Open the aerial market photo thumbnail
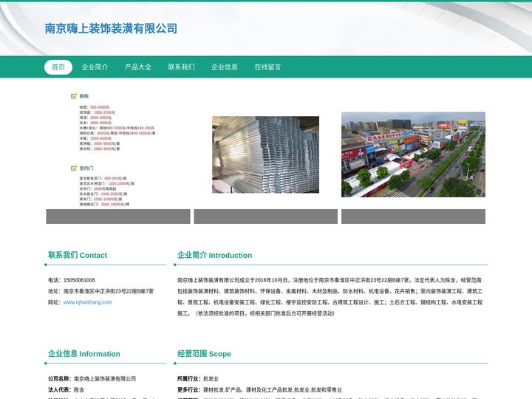532x399 pixels. click(413, 154)
